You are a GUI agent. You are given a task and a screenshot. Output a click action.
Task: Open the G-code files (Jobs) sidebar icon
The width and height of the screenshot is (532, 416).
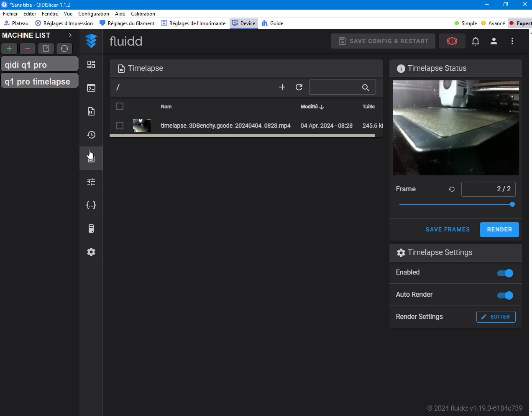tap(91, 111)
